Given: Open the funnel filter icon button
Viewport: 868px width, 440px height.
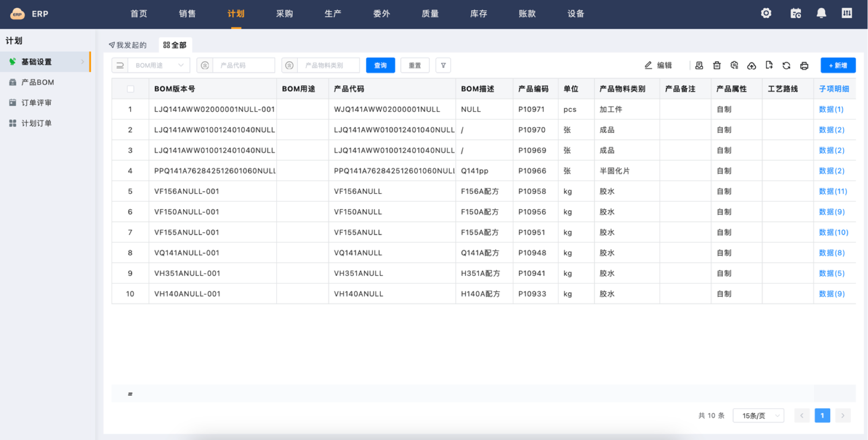Looking at the screenshot, I should tap(443, 66).
